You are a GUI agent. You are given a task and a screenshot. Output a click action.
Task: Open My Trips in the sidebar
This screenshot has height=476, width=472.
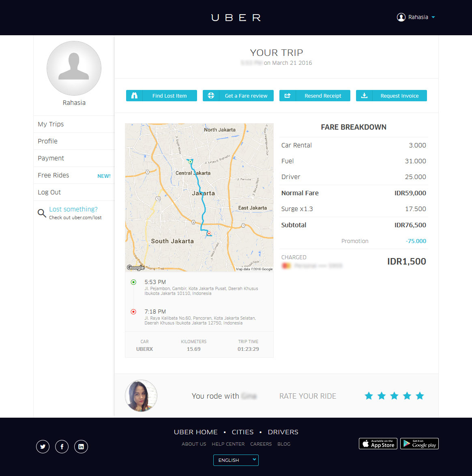tap(74, 124)
